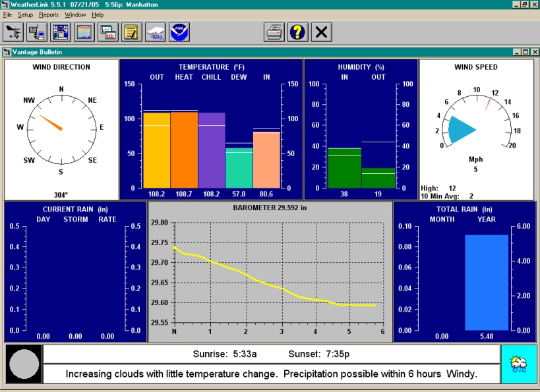Image resolution: width=540 pixels, height=392 pixels.
Task: Open the Setup menu
Action: coord(25,14)
